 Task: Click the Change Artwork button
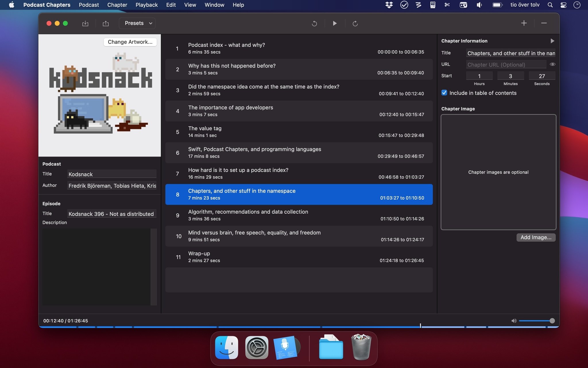point(130,42)
